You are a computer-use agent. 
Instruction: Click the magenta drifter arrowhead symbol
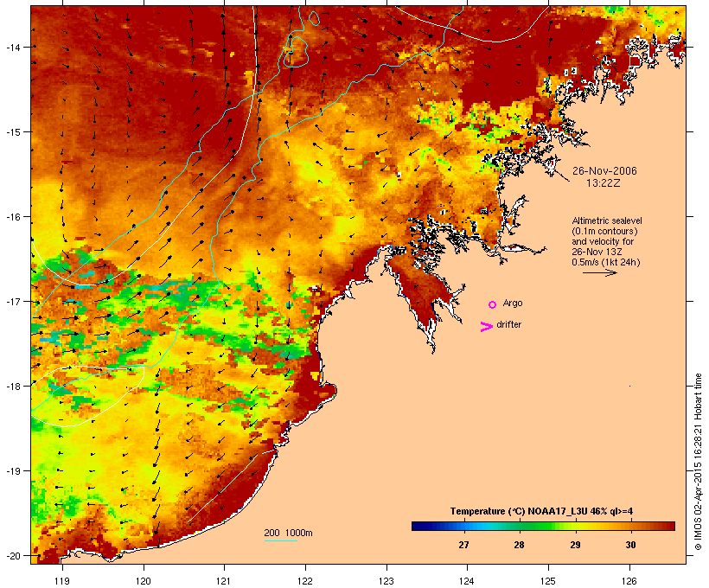(x=486, y=327)
